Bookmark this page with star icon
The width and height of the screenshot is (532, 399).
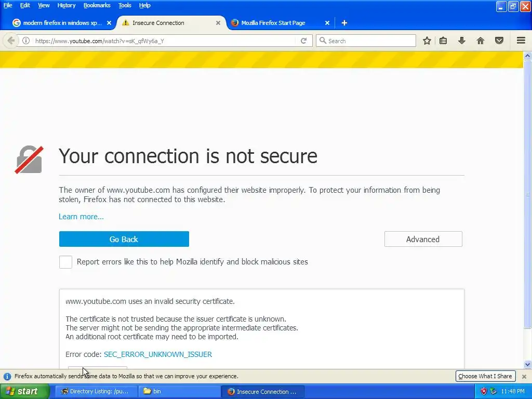coord(427,41)
